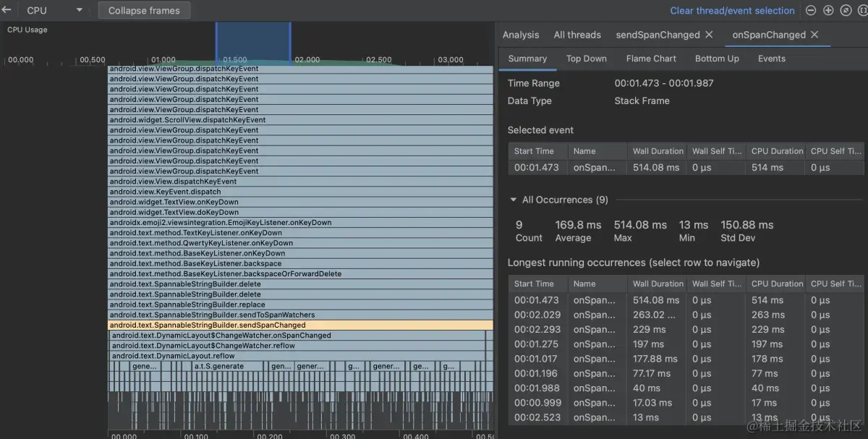The width and height of the screenshot is (868, 439).
Task: Select the sendToSpanWatchers frame
Action: click(301, 315)
